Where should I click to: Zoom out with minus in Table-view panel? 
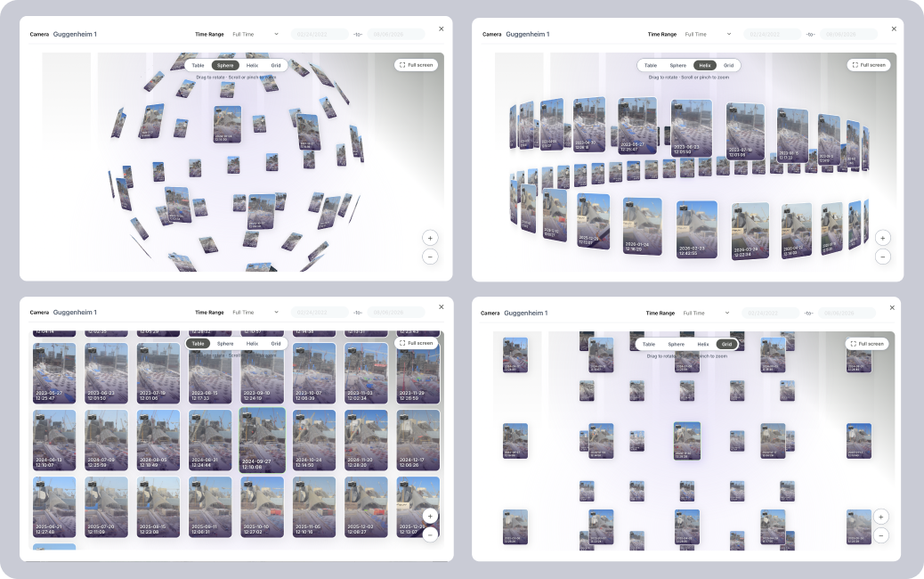pos(430,534)
